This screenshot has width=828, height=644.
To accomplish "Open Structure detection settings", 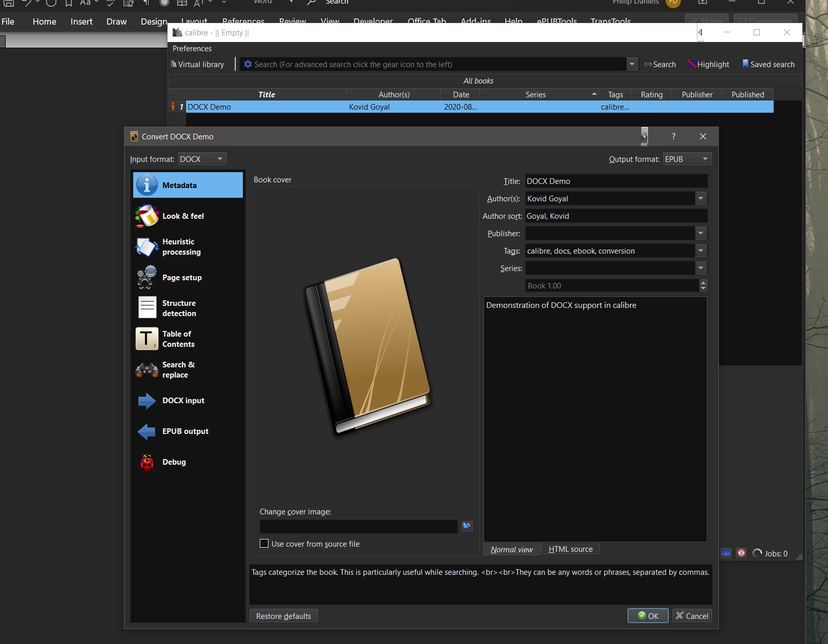I will tap(188, 308).
